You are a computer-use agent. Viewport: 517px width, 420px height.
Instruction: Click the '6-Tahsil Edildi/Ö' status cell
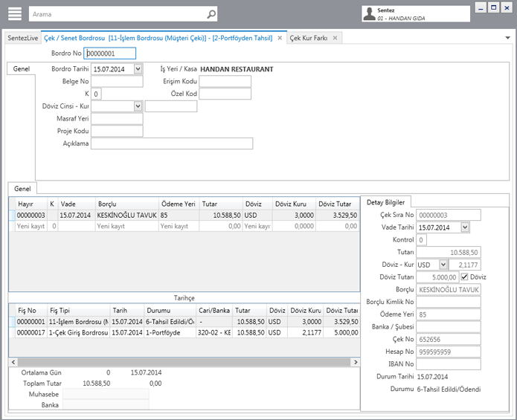point(170,322)
